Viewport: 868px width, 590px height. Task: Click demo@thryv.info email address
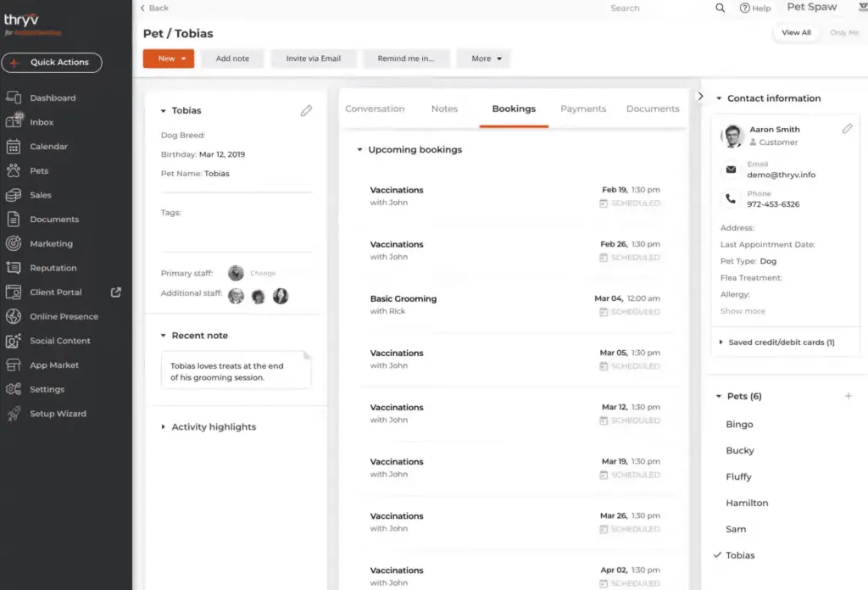click(x=781, y=175)
